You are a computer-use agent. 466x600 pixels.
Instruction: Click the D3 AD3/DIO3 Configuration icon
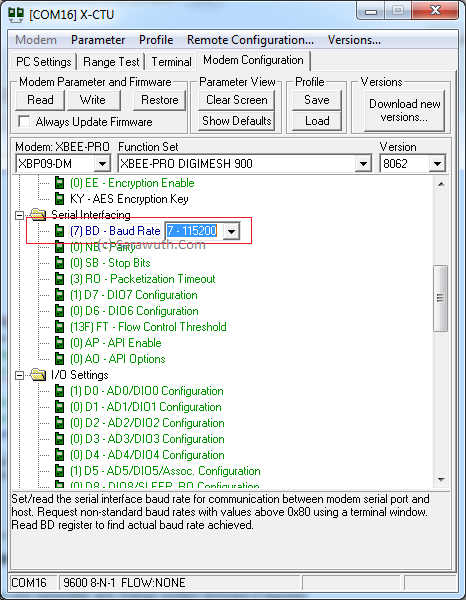click(x=59, y=439)
